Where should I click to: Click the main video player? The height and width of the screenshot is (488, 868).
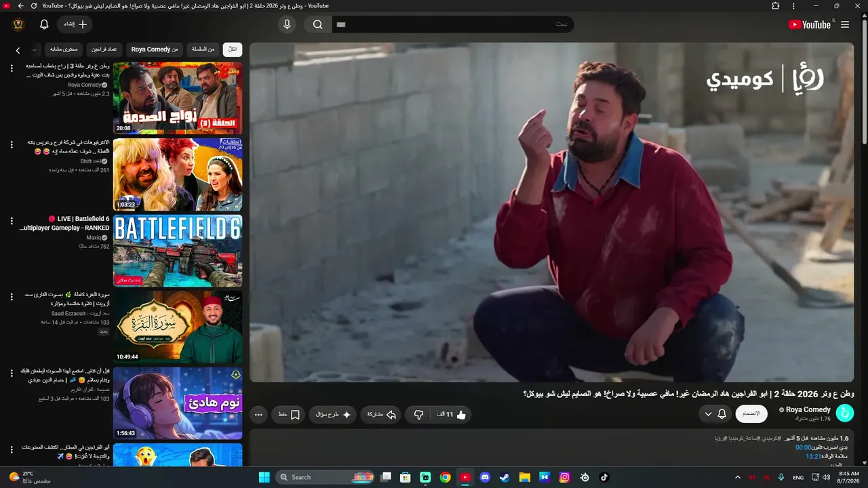[x=551, y=212]
